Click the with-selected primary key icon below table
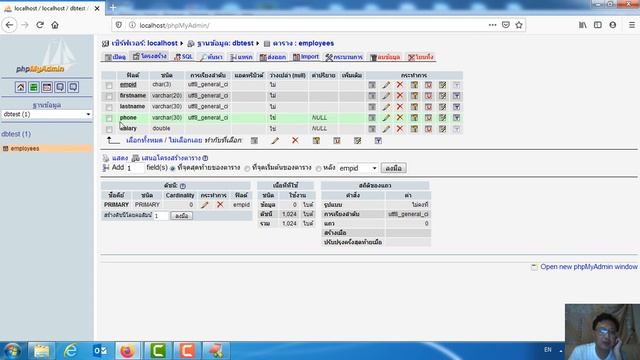Image resolution: width=640 pixels, height=360 pixels. pyautogui.click(x=316, y=140)
